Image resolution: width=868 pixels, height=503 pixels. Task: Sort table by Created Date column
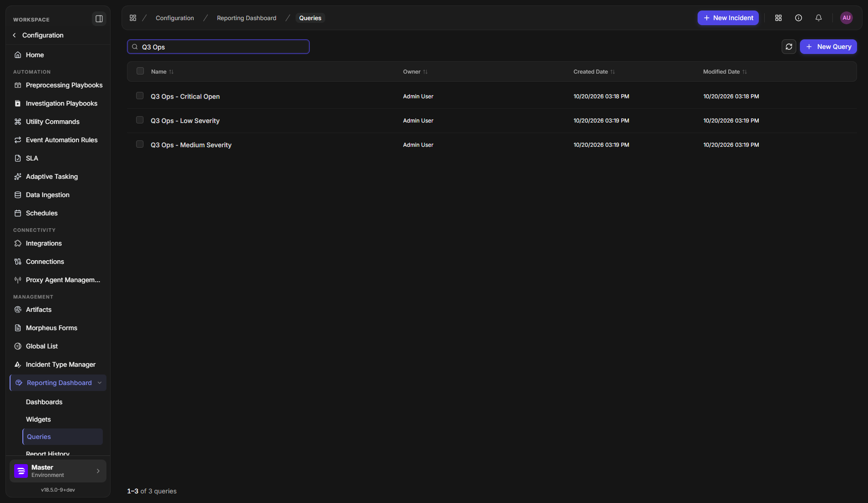pos(594,72)
